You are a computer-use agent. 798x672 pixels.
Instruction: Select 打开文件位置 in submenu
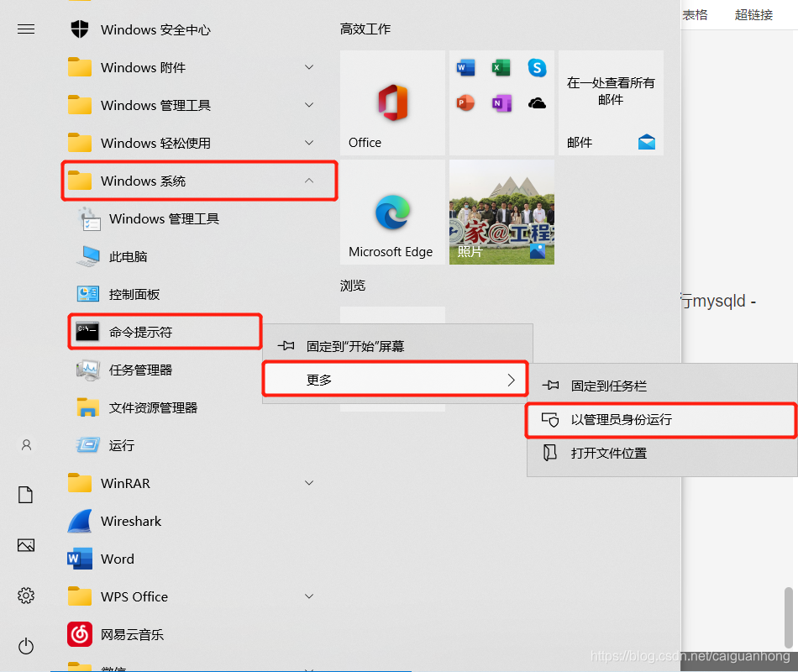(x=662, y=453)
